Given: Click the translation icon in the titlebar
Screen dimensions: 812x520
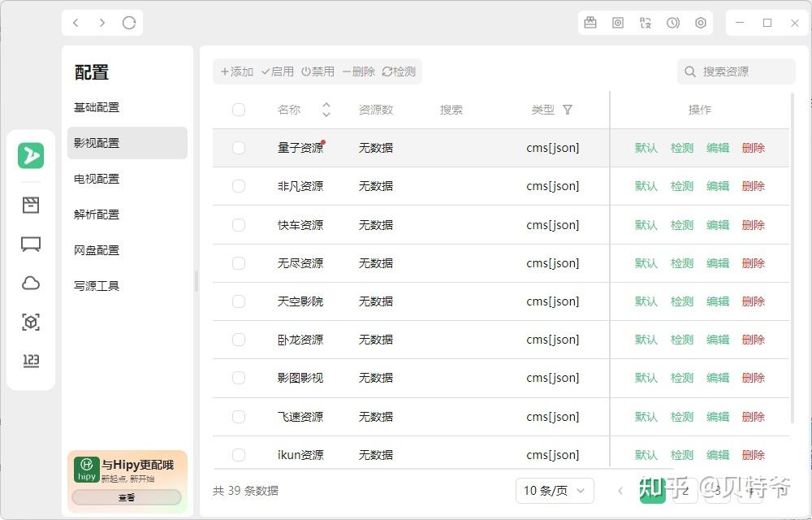Looking at the screenshot, I should coord(646,22).
